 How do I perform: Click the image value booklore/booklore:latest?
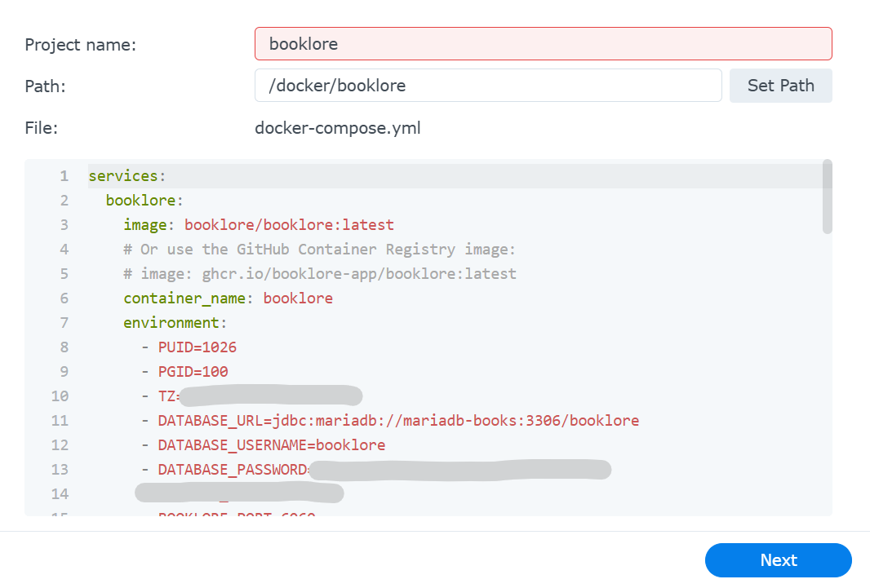point(289,225)
